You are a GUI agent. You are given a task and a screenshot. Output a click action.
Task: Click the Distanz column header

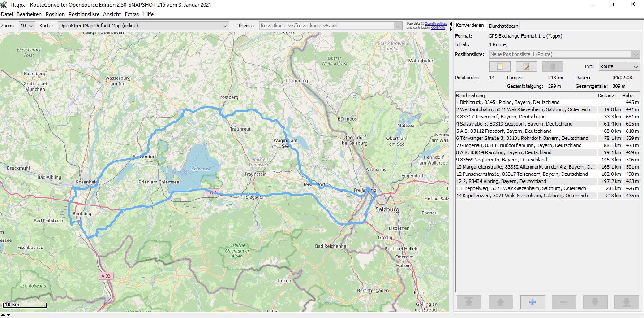[x=605, y=96]
